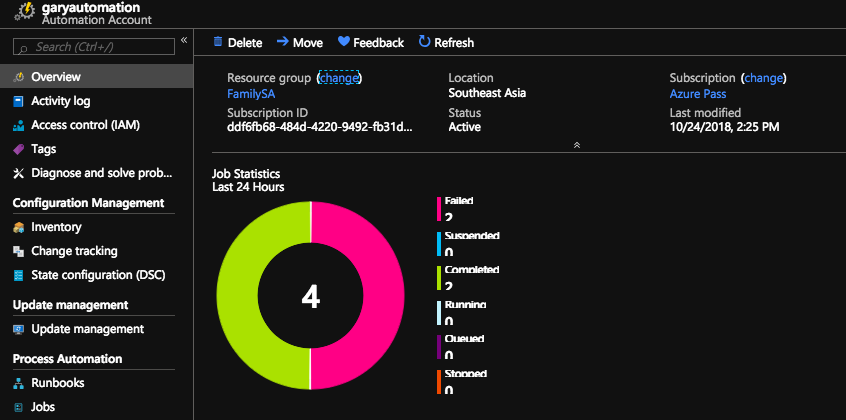Click the Move arrow icon

click(x=282, y=42)
